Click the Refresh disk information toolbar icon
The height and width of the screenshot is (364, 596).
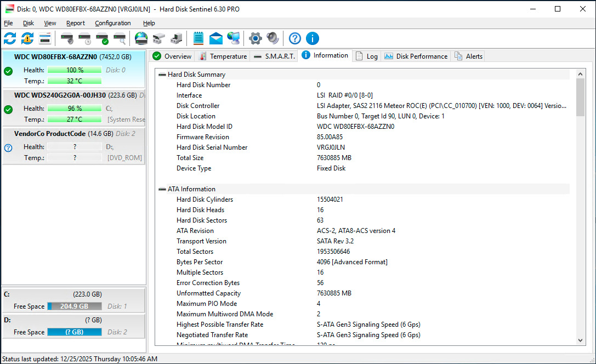click(x=10, y=38)
